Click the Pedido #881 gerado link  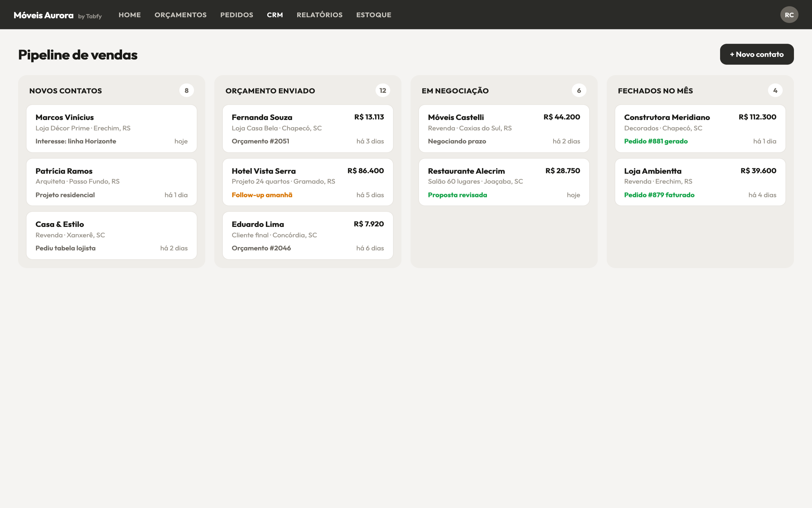[x=656, y=141]
